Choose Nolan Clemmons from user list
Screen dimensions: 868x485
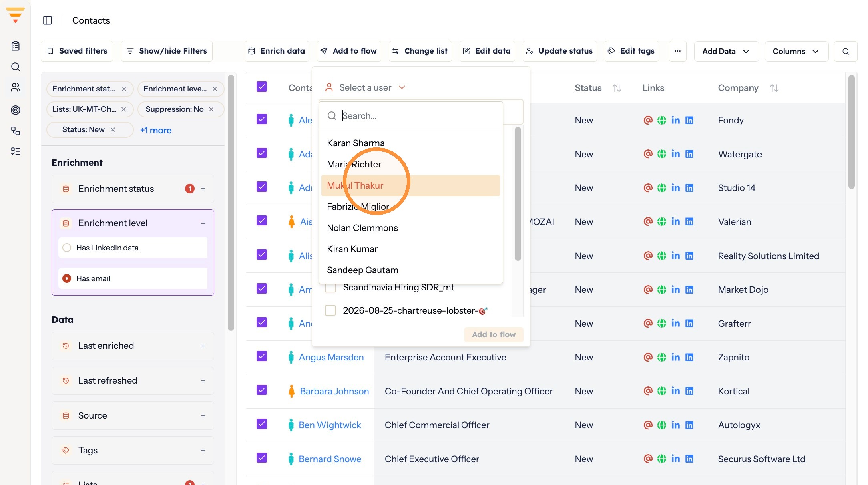[410, 228]
